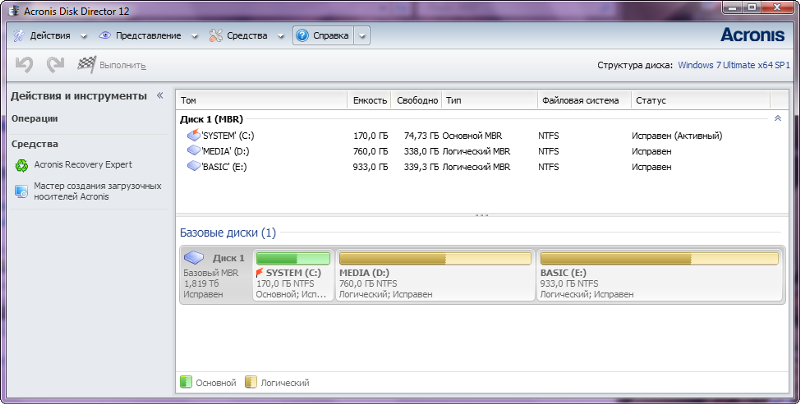Select the BASIC (E:) label in disk map
This screenshot has height=404, width=800.
563,273
